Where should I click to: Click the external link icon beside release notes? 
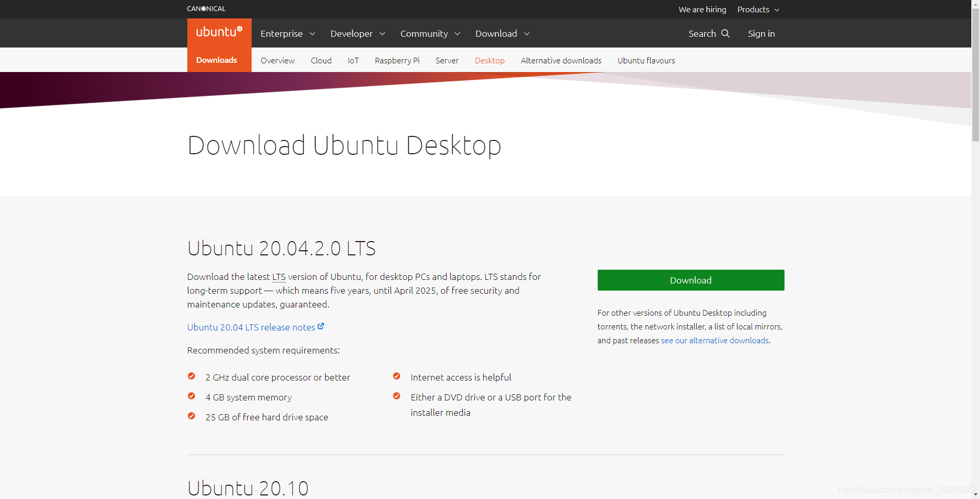coord(321,326)
